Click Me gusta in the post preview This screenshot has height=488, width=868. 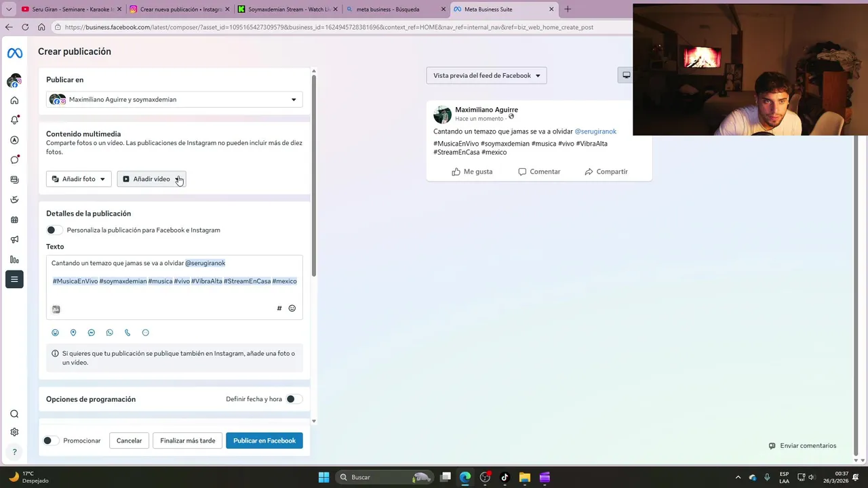click(x=472, y=171)
